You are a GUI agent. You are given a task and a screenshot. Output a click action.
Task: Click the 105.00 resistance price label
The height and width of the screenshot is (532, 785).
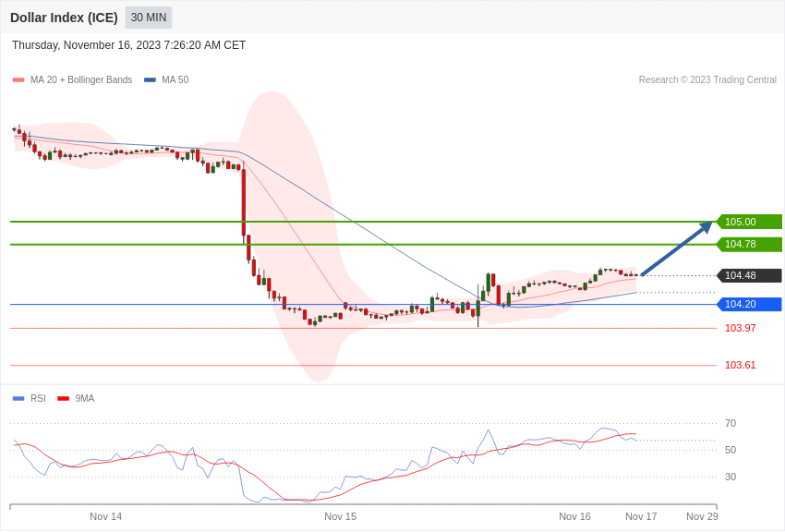[x=749, y=222]
